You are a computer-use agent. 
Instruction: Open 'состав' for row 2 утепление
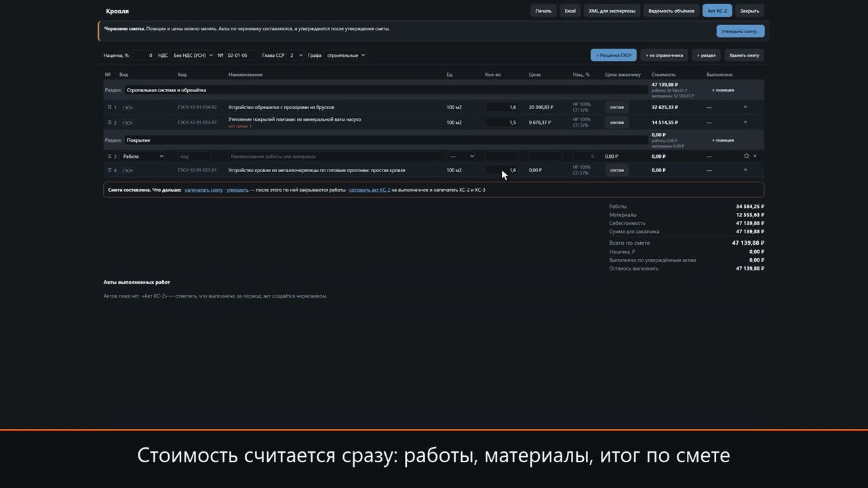616,123
